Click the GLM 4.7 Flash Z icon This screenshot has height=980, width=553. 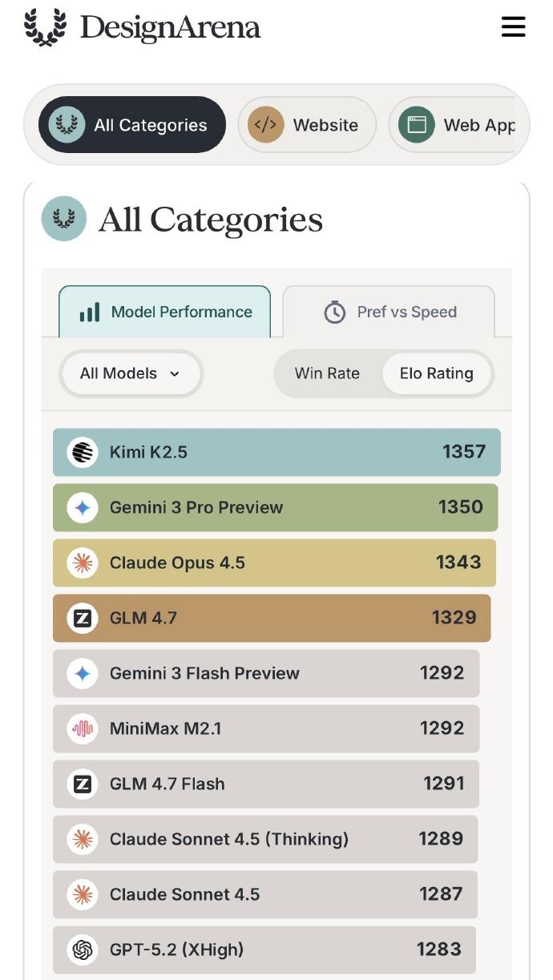tap(83, 784)
